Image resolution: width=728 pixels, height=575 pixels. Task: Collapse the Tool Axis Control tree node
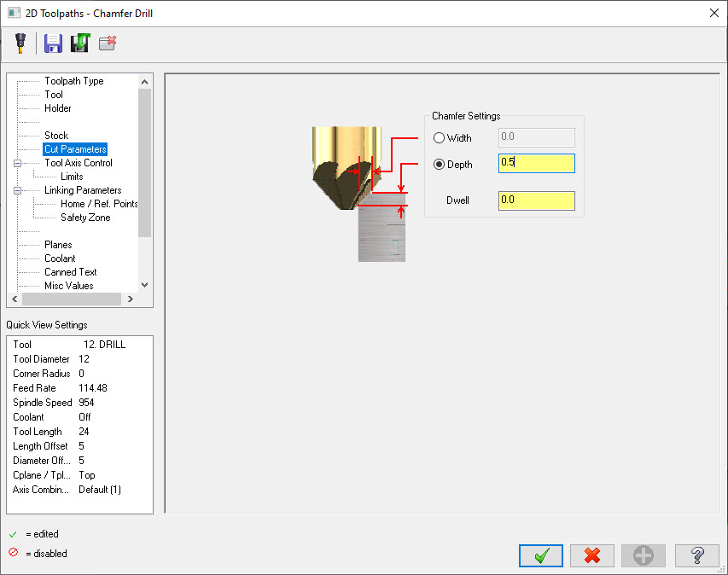(16, 163)
